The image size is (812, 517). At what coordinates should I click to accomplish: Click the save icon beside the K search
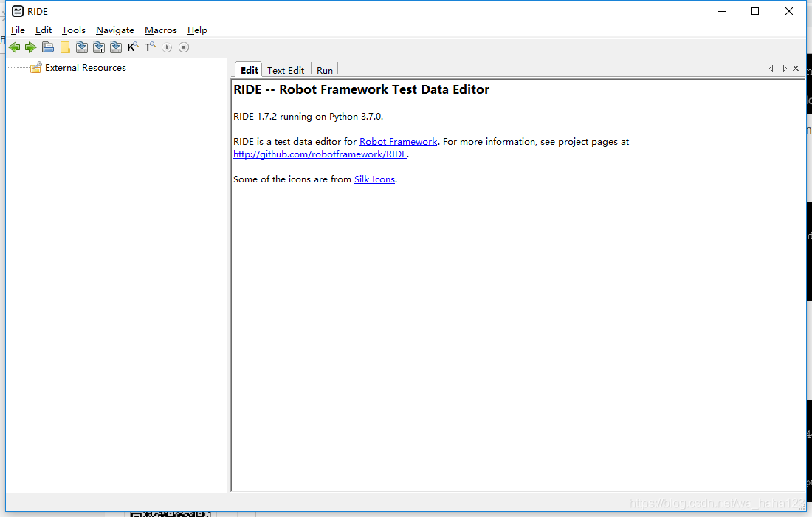[x=116, y=48]
